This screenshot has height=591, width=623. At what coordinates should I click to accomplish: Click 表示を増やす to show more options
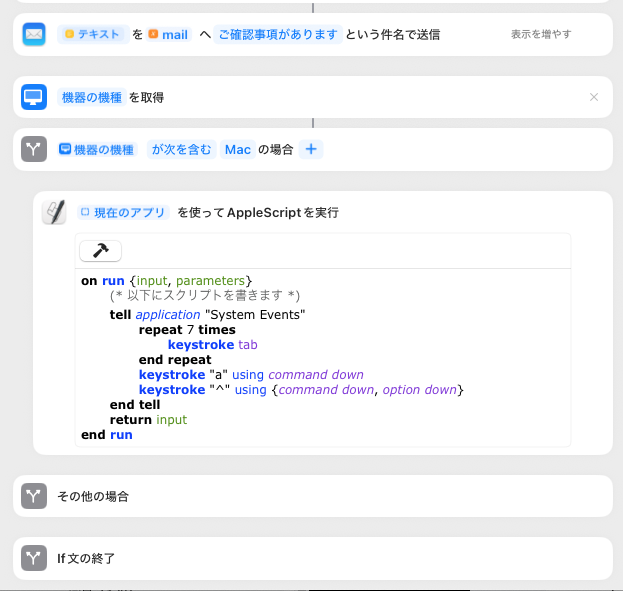click(541, 34)
